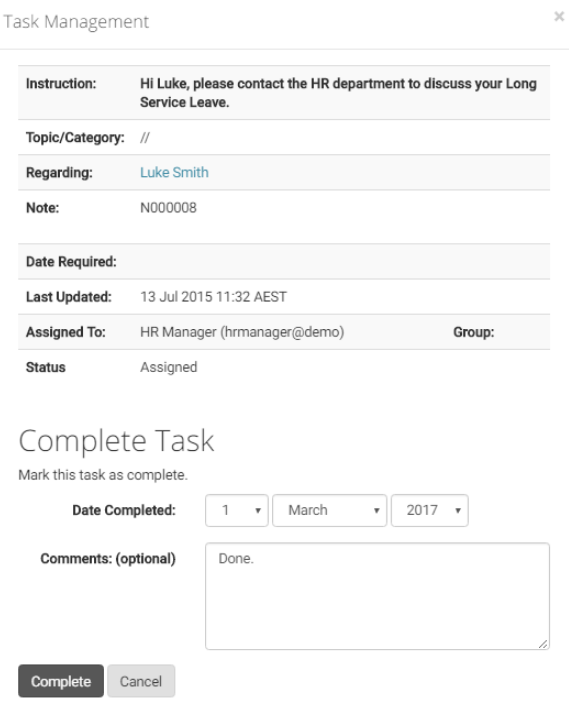Click the Complete button

click(61, 681)
